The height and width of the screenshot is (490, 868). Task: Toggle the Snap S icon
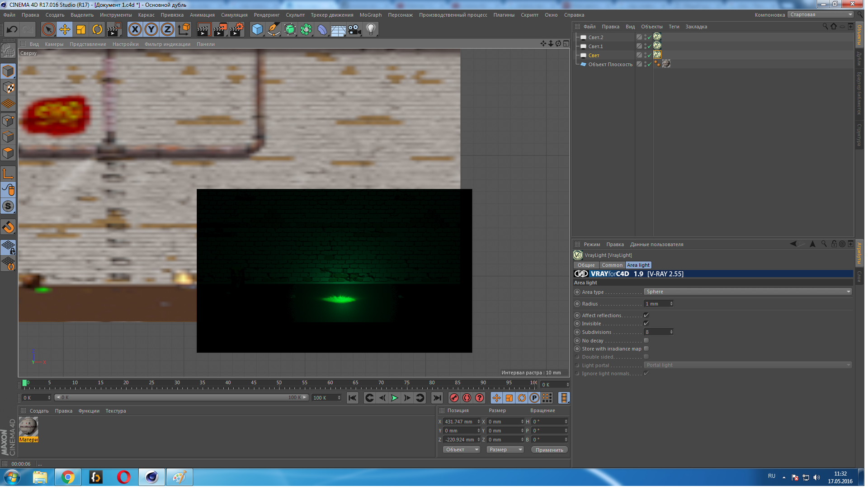(8, 207)
